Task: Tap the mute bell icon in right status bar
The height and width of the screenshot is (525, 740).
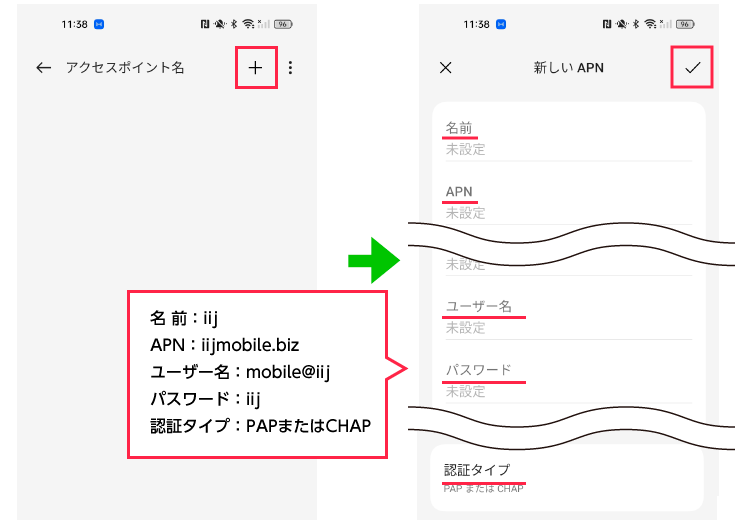Action: pyautogui.click(x=622, y=24)
